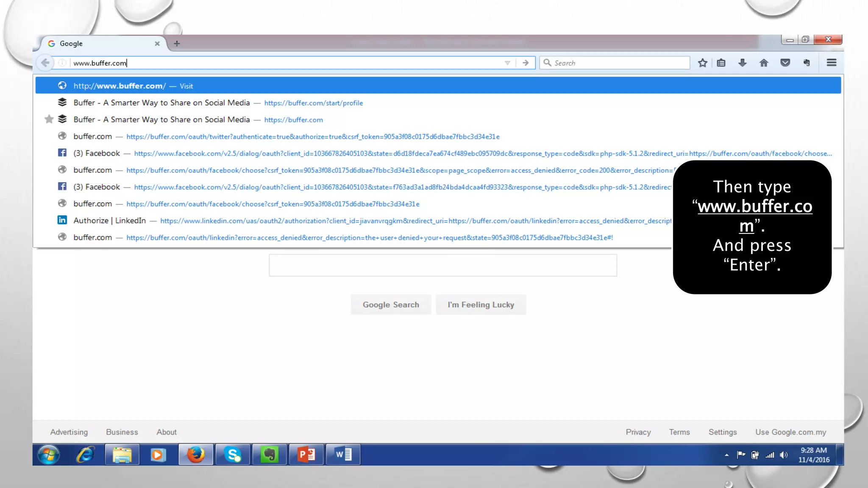Open the Business footer link
The height and width of the screenshot is (488, 868).
pyautogui.click(x=122, y=432)
